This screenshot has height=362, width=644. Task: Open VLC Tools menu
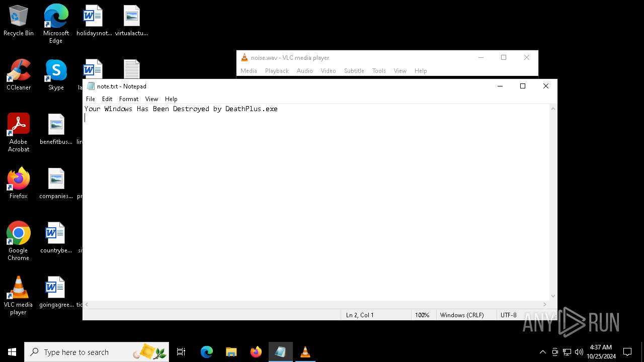379,71
